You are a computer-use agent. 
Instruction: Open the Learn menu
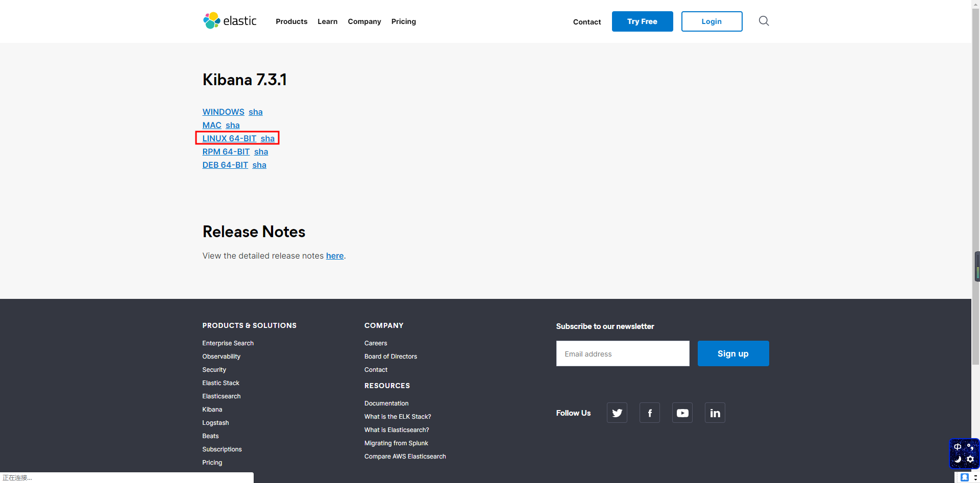(x=327, y=21)
